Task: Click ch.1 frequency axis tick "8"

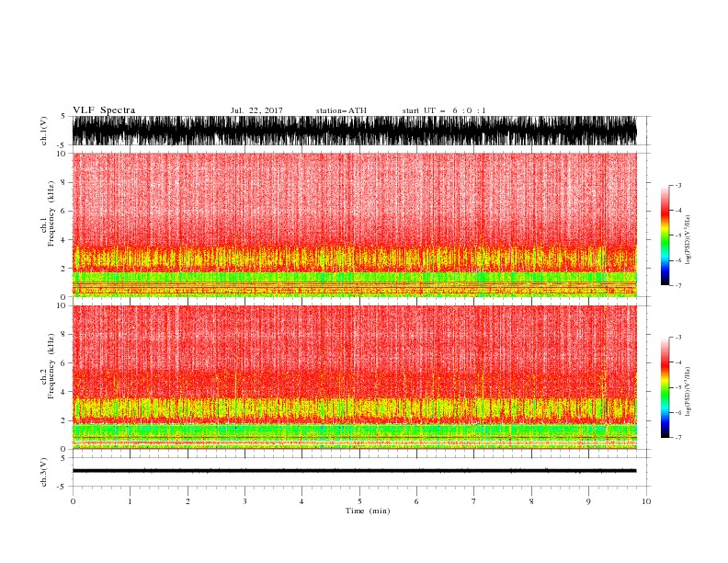Action: click(x=63, y=182)
